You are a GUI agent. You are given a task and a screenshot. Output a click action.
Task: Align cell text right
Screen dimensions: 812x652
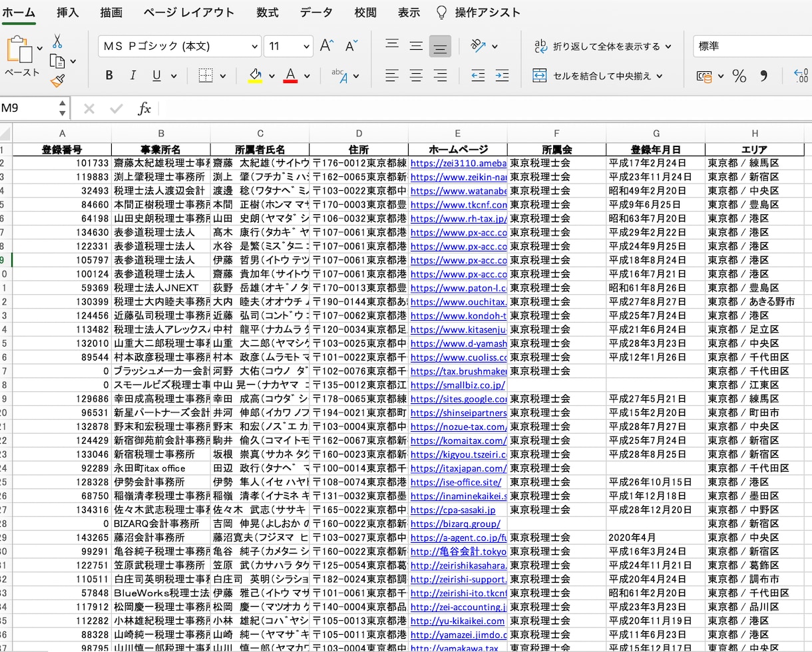(x=440, y=76)
